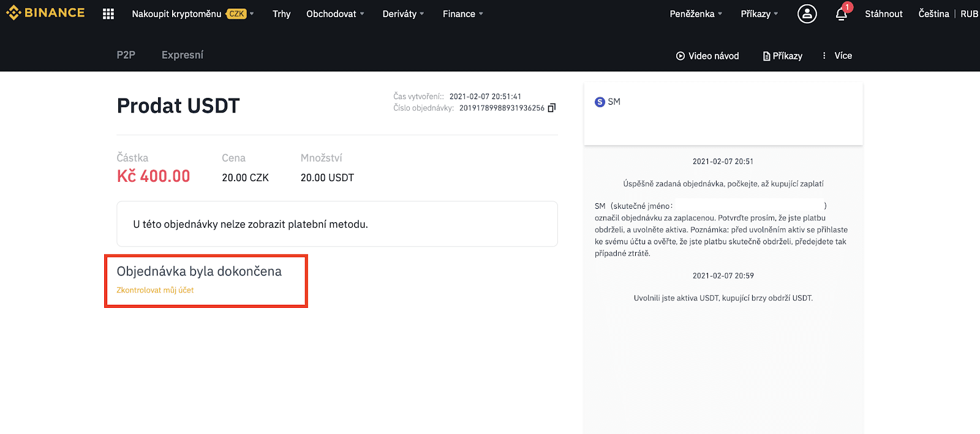Viewport: 980px width, 434px height.
Task: Click the 20.00 USDT quantity value
Action: point(327,178)
